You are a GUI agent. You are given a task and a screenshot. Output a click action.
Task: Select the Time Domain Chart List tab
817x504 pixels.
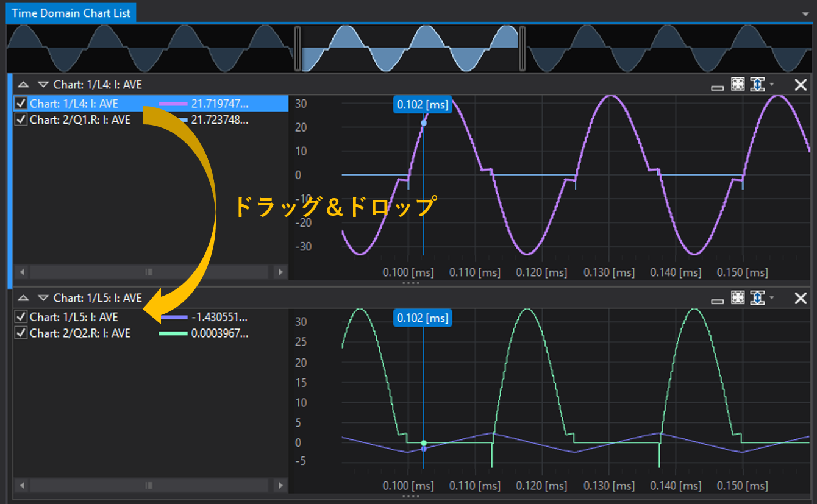71,13
